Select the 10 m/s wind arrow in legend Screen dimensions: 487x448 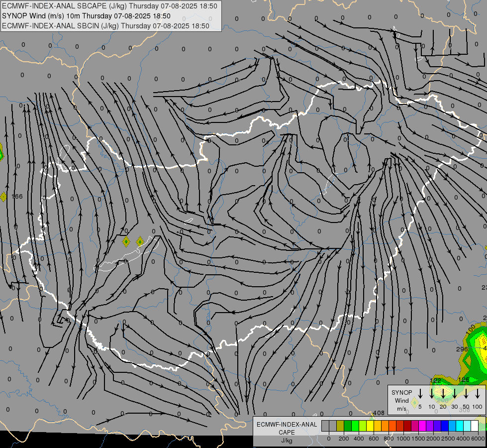pyautogui.click(x=432, y=393)
